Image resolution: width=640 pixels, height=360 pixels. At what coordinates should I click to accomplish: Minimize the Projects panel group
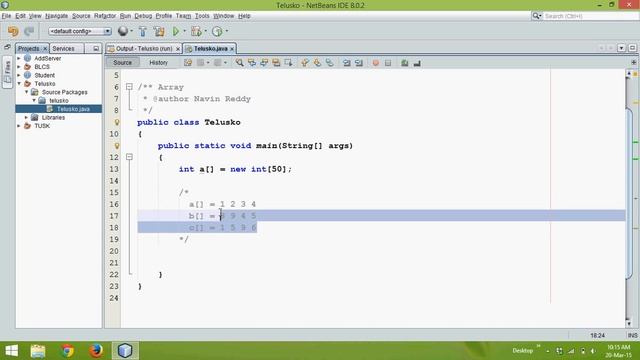(x=96, y=49)
